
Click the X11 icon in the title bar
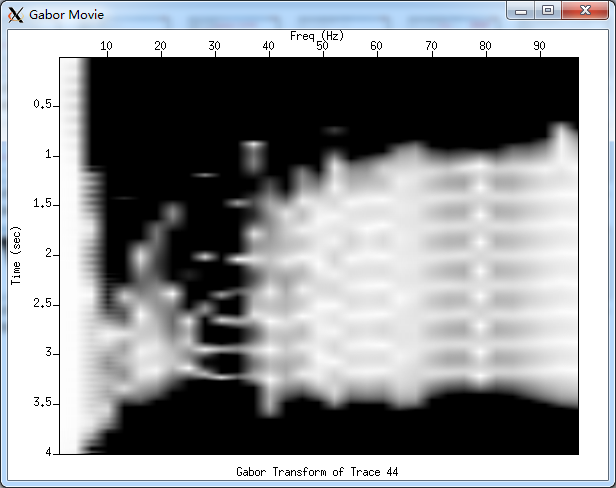15,15
